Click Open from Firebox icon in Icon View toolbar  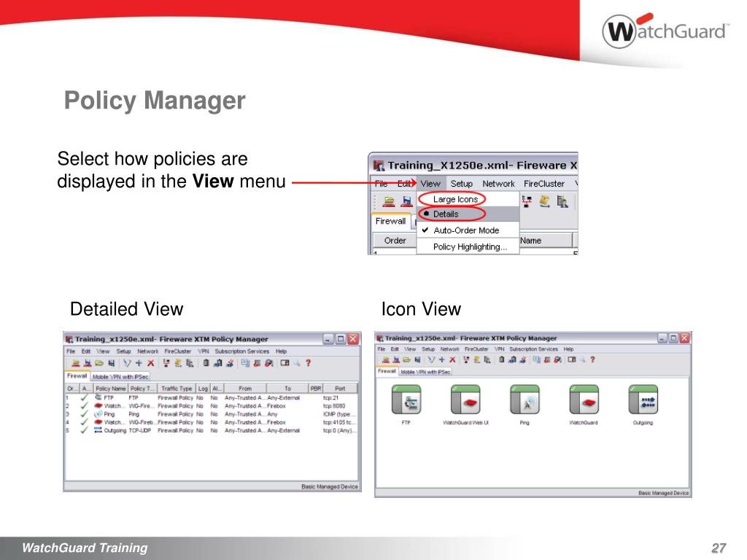coord(386,359)
